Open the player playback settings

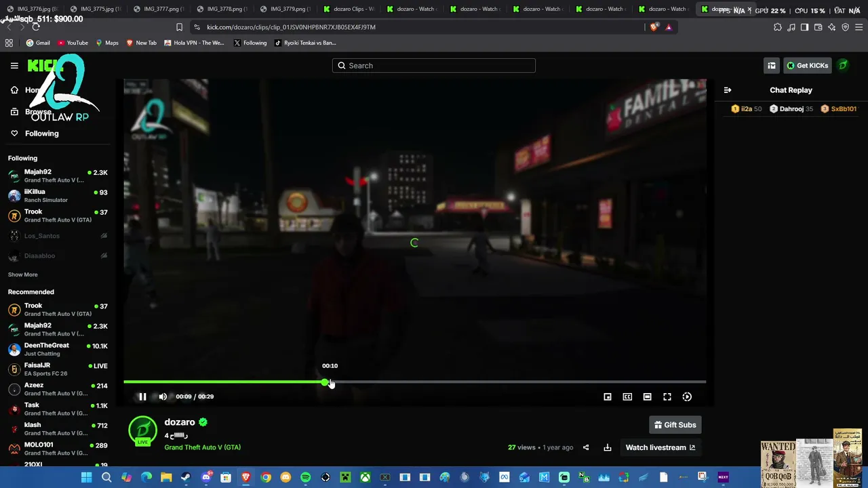tap(687, 396)
